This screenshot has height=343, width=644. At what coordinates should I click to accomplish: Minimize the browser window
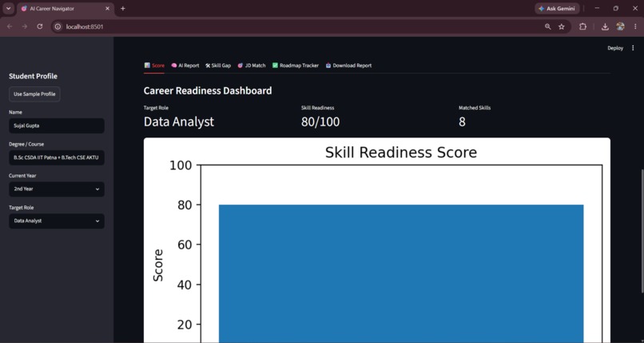click(597, 8)
